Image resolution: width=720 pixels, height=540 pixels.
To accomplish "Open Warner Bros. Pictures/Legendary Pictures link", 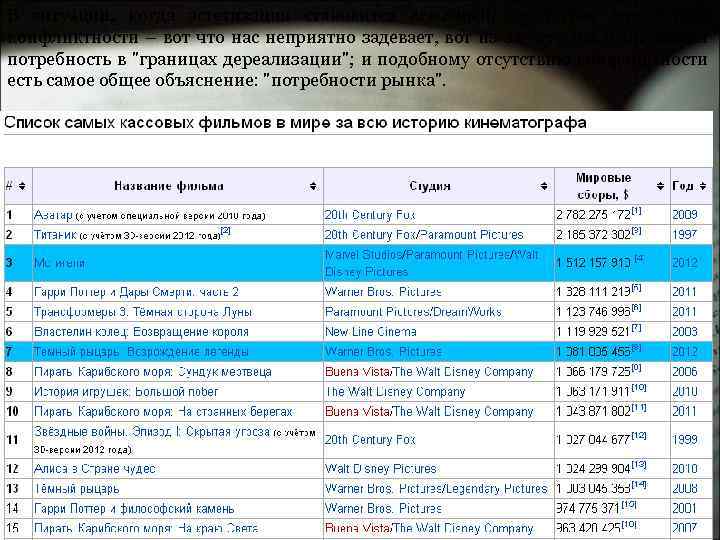I will [x=436, y=489].
